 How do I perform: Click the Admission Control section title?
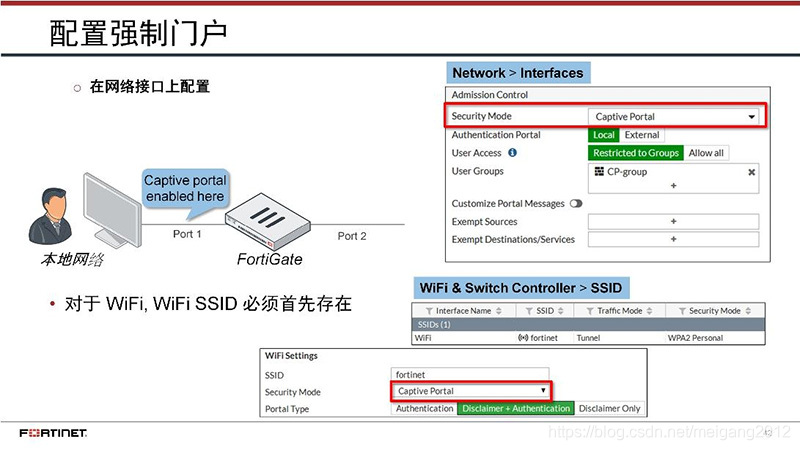(489, 94)
